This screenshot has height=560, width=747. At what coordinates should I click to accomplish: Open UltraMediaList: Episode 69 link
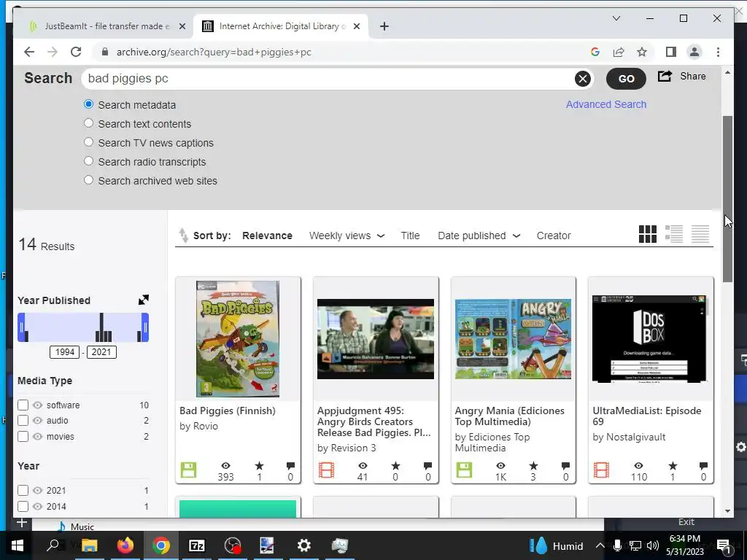coord(646,416)
